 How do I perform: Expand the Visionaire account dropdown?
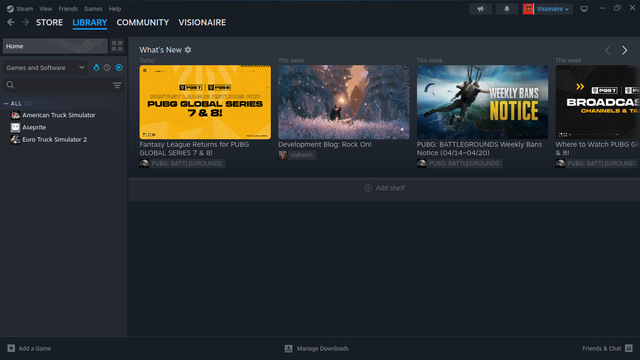[x=553, y=9]
